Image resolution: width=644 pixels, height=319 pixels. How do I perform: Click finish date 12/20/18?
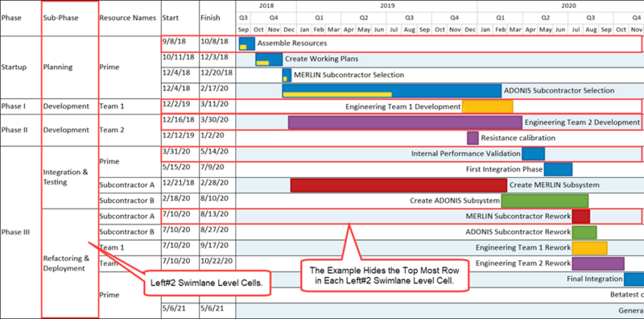click(x=217, y=72)
